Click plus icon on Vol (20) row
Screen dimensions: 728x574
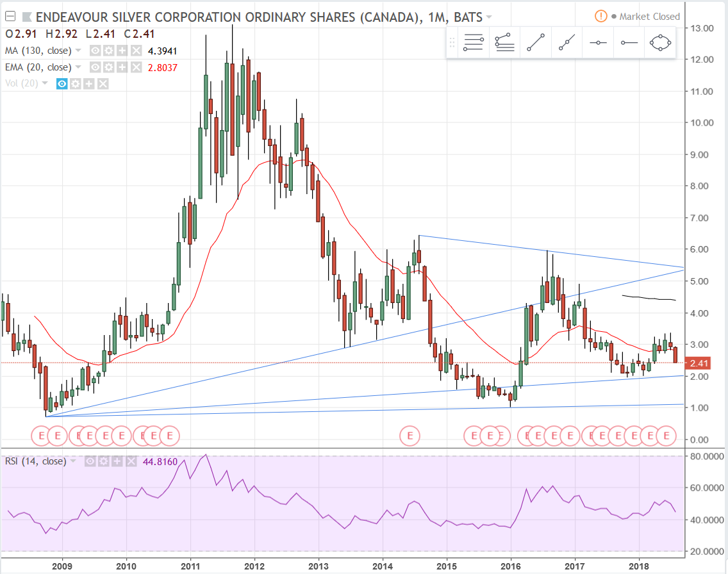click(88, 83)
